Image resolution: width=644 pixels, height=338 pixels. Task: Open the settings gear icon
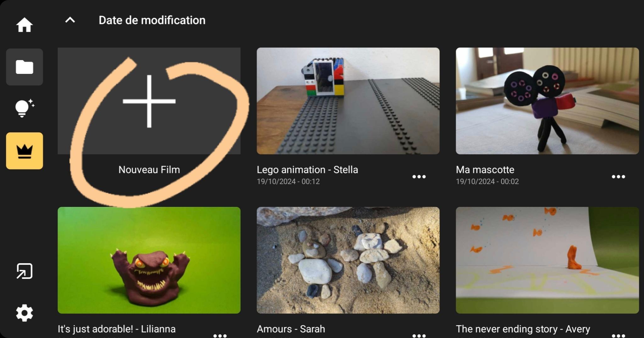pyautogui.click(x=24, y=313)
